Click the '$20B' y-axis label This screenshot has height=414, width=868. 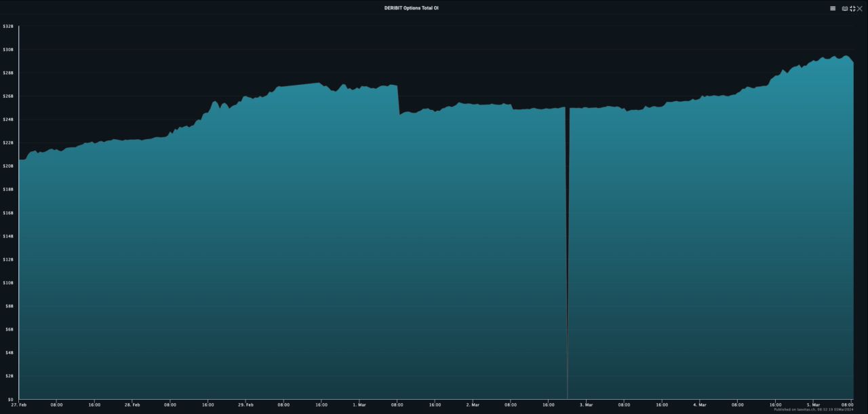8,166
